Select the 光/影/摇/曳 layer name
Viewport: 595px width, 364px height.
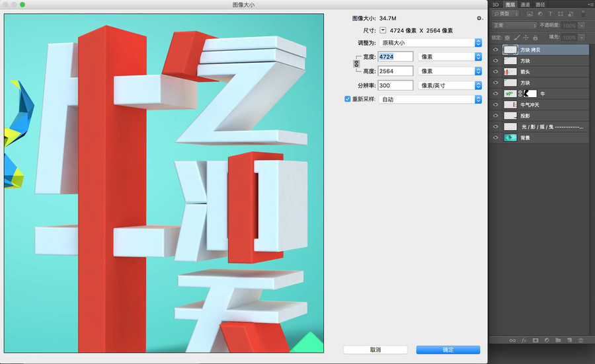[552, 127]
